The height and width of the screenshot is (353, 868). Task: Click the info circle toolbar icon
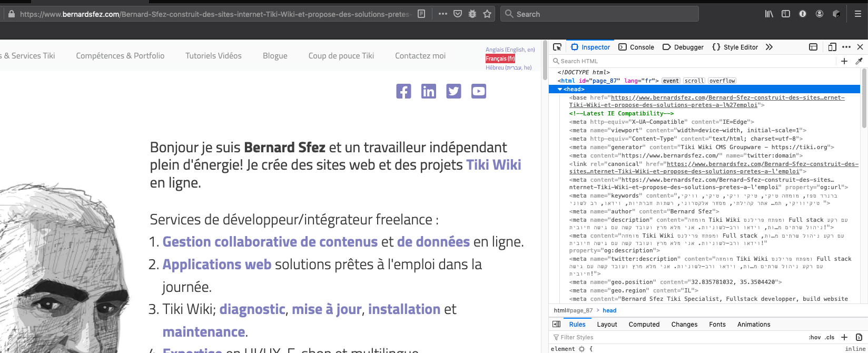coord(803,14)
